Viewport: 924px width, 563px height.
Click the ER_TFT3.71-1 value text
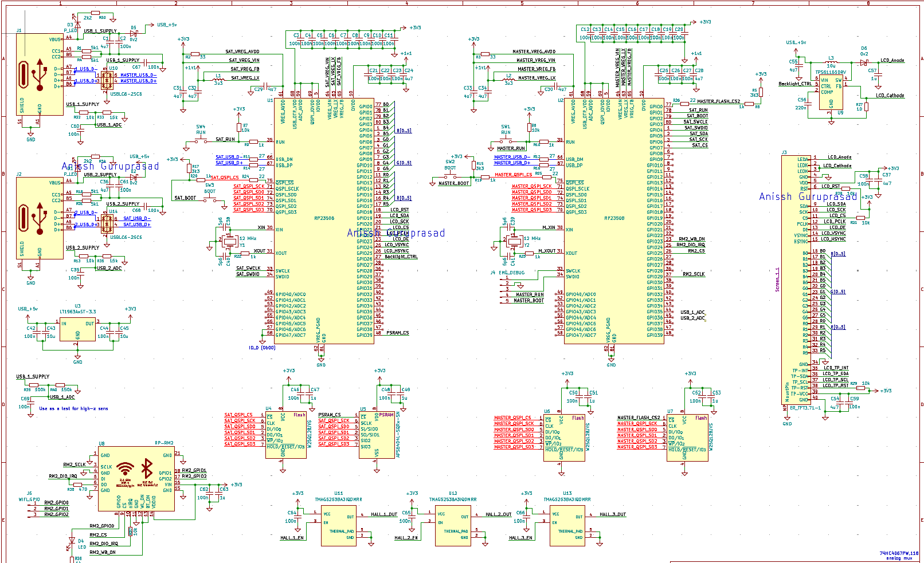tap(805, 408)
